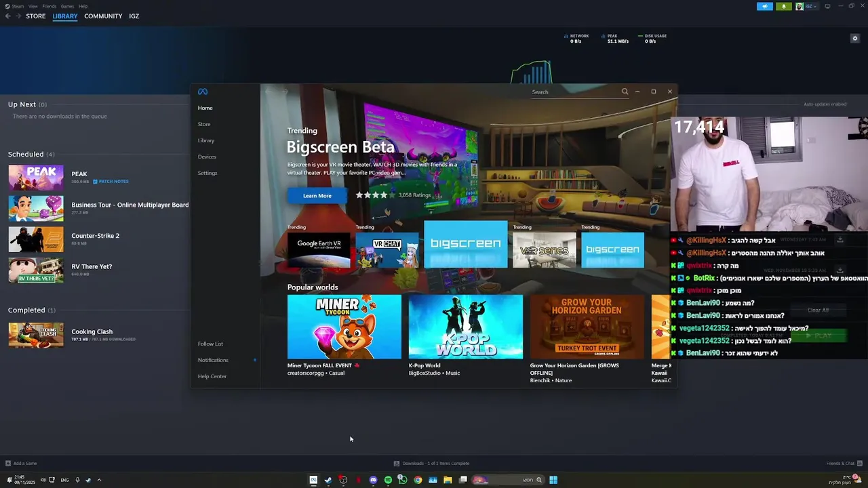Image resolution: width=868 pixels, height=488 pixels.
Task: Click Learn More for Bigscreen Beta
Action: [317, 196]
